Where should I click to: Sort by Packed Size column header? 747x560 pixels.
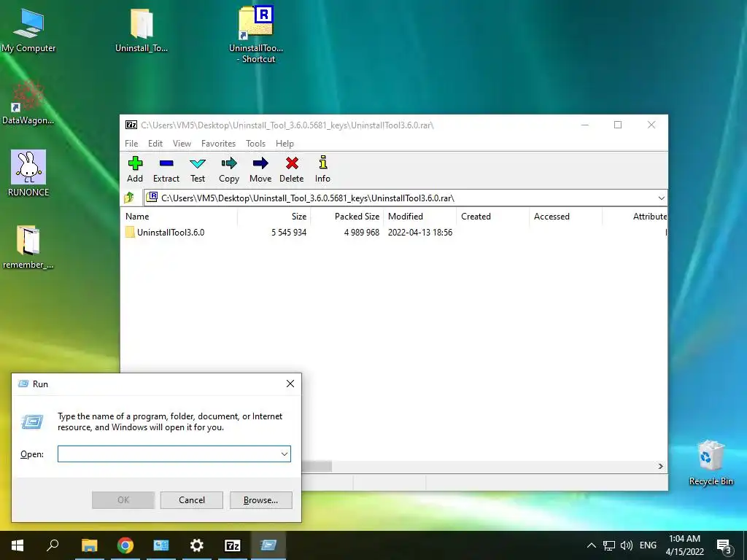pyautogui.click(x=347, y=216)
